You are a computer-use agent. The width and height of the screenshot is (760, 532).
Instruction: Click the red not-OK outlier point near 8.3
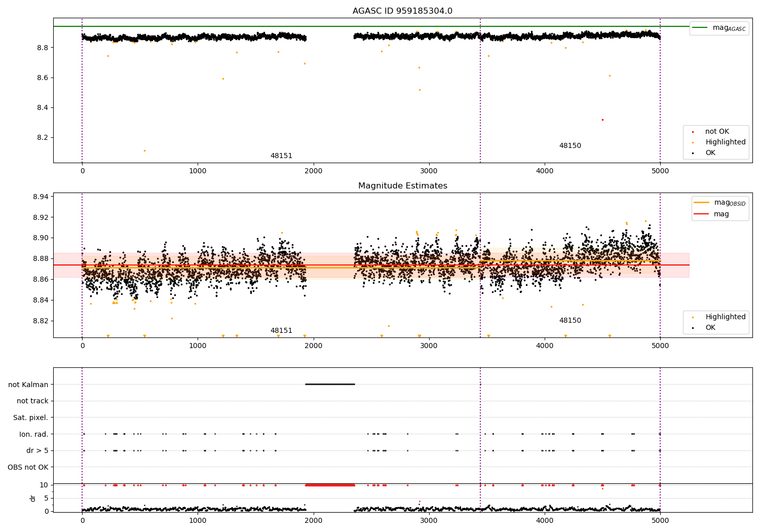tap(602, 120)
